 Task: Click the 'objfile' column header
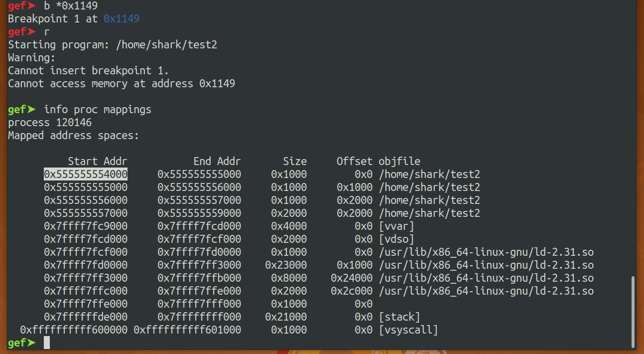click(x=399, y=162)
